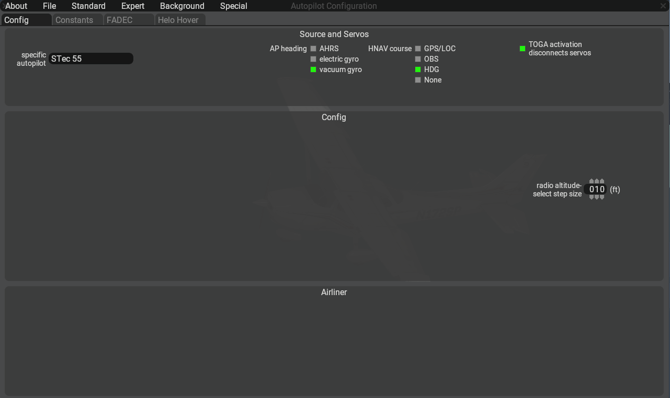Decrease the hundreds digit of radio altitude step size
Viewport: 670px width, 398px height.
591,197
